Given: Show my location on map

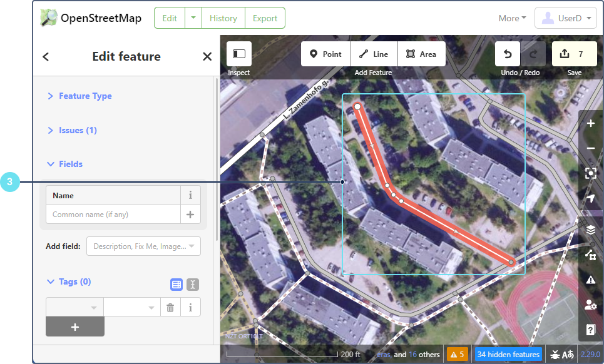Looking at the screenshot, I should pyautogui.click(x=591, y=198).
